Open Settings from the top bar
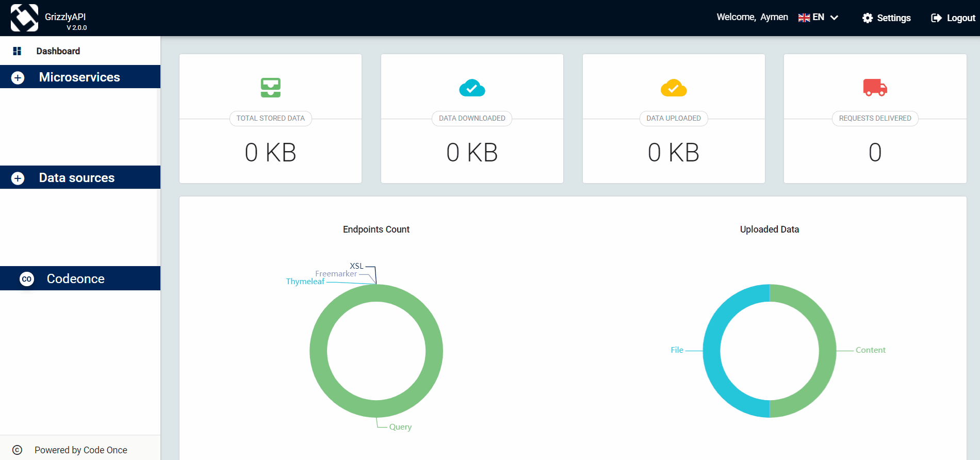The width and height of the screenshot is (980, 460). (887, 18)
